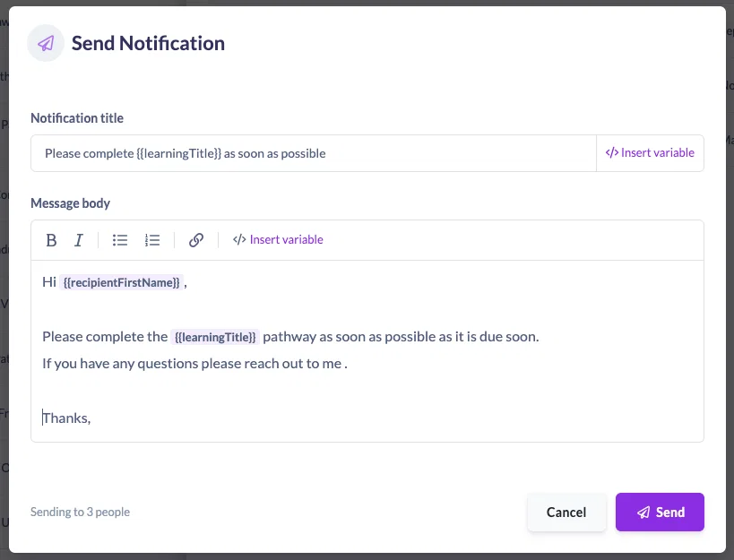Select the {{learningTitle}} chip in message body
The height and width of the screenshot is (560, 734).
(215, 337)
